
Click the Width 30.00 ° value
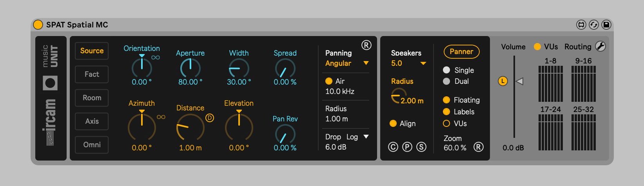[239, 82]
